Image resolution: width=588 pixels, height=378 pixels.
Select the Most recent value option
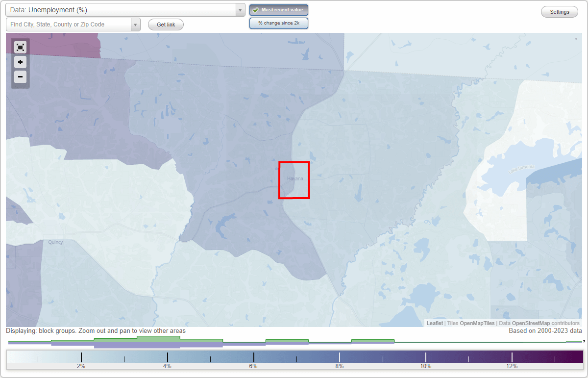pos(279,10)
